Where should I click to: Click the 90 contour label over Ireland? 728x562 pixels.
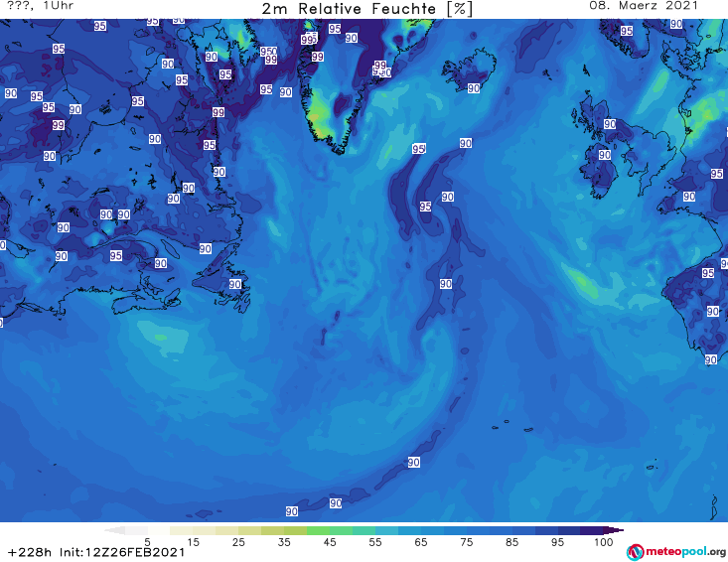pyautogui.click(x=605, y=155)
